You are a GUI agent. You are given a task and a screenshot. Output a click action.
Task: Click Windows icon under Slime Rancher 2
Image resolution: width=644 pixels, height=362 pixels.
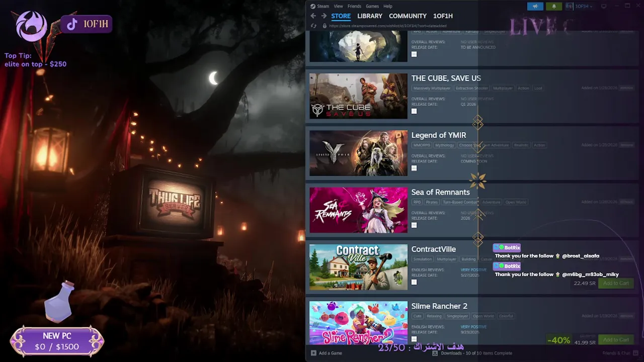pyautogui.click(x=414, y=339)
